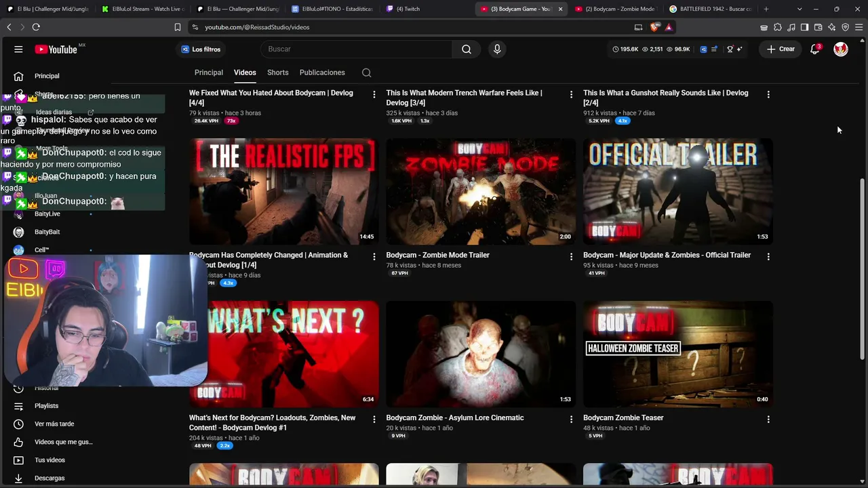The image size is (868, 488).
Task: Start voice search with the microphone
Action: pos(497,49)
